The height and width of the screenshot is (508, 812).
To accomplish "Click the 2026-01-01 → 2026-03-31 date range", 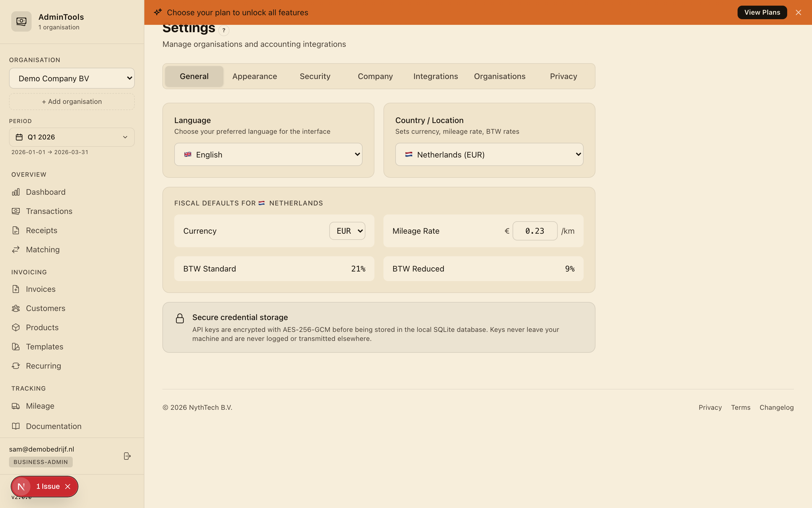I will [50, 152].
